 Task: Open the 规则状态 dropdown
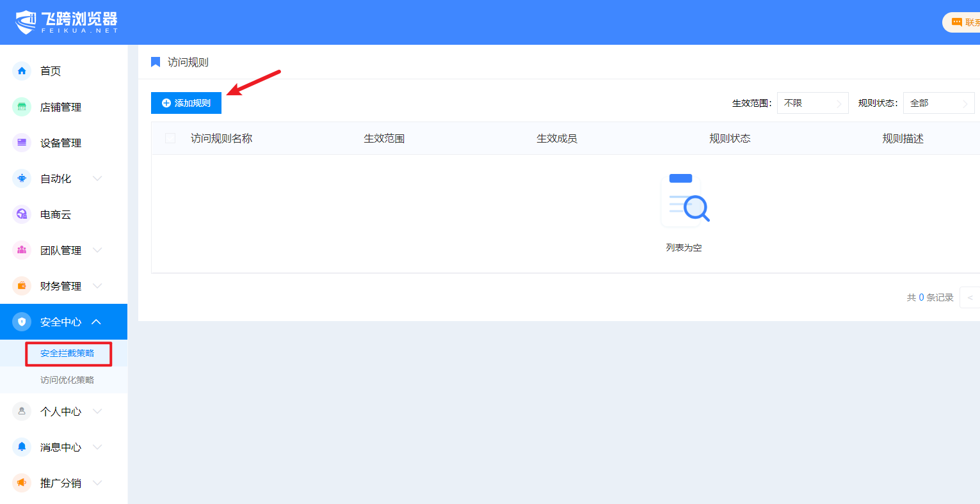938,103
